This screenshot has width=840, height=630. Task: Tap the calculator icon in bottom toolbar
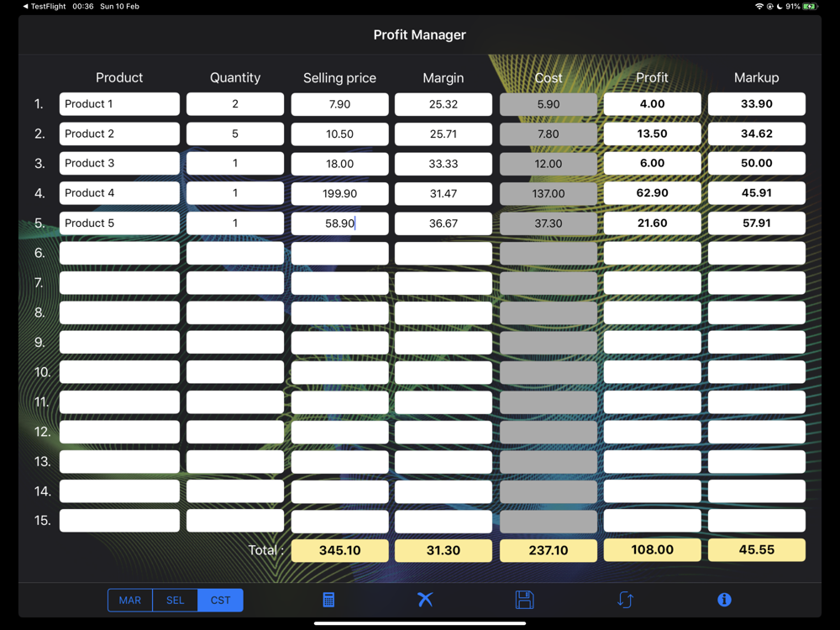pyautogui.click(x=328, y=600)
